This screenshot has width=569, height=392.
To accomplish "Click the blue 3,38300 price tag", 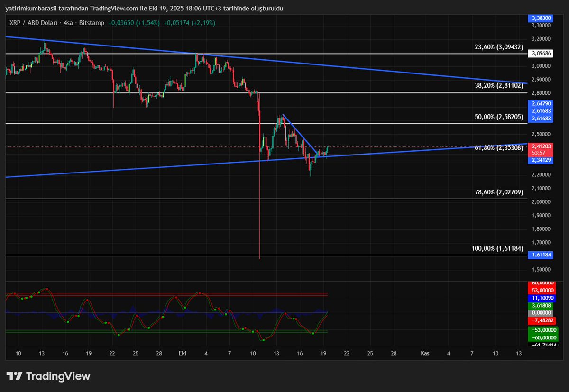I will tap(541, 18).
